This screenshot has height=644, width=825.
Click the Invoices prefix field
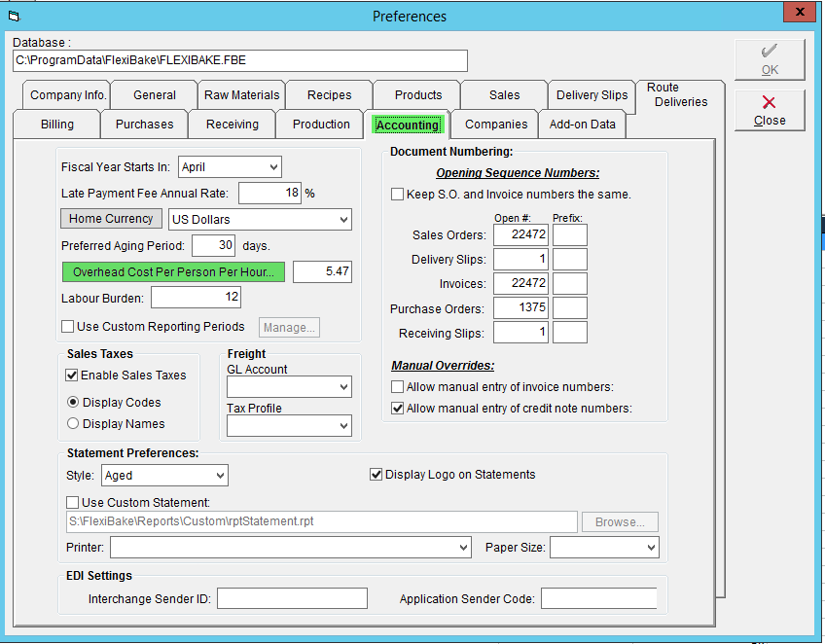[x=570, y=284]
